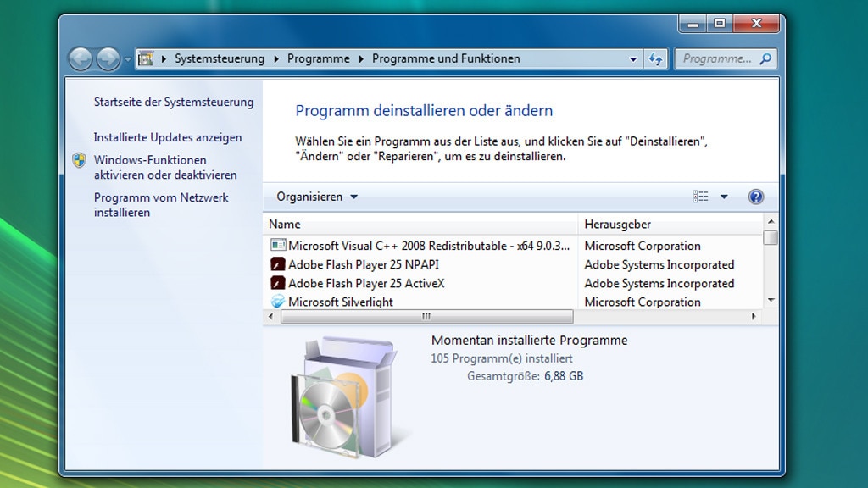
Task: Refresh the Programme und Funktionen view
Action: coord(655,58)
